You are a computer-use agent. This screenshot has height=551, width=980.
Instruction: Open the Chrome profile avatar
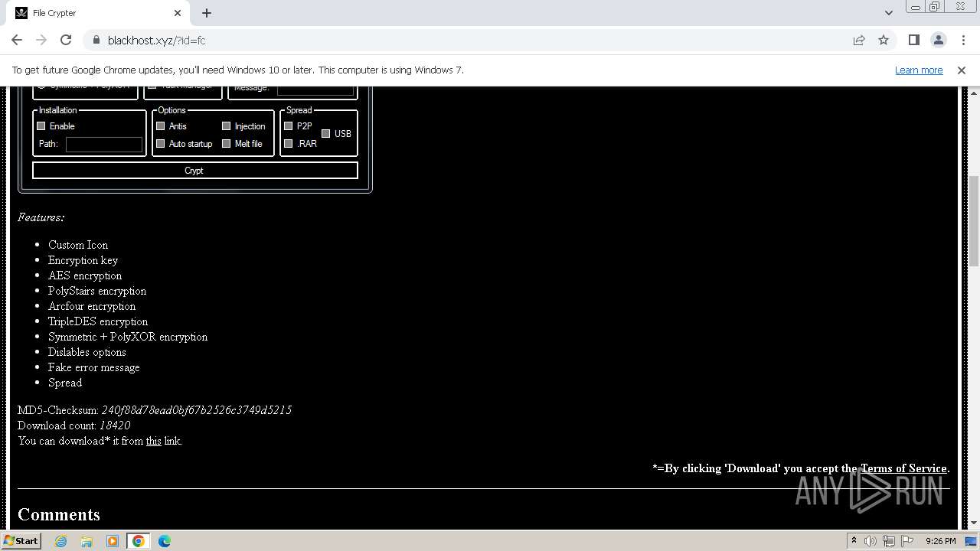(x=938, y=40)
